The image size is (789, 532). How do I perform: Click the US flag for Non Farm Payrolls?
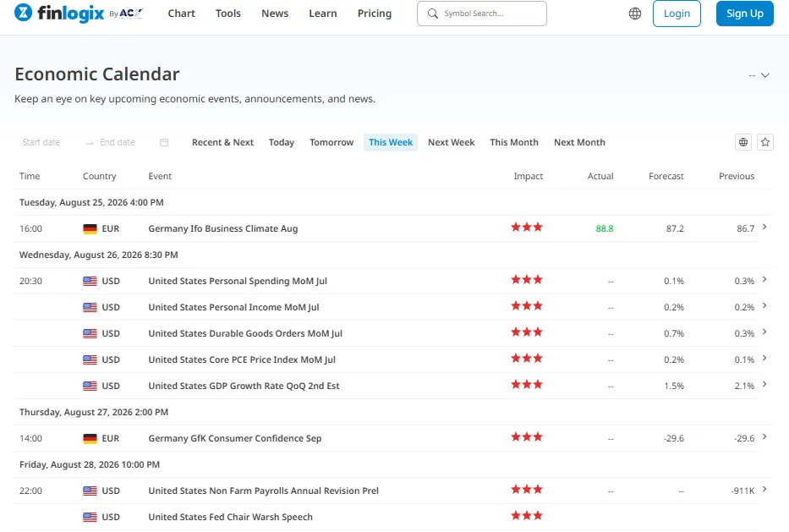[90, 491]
